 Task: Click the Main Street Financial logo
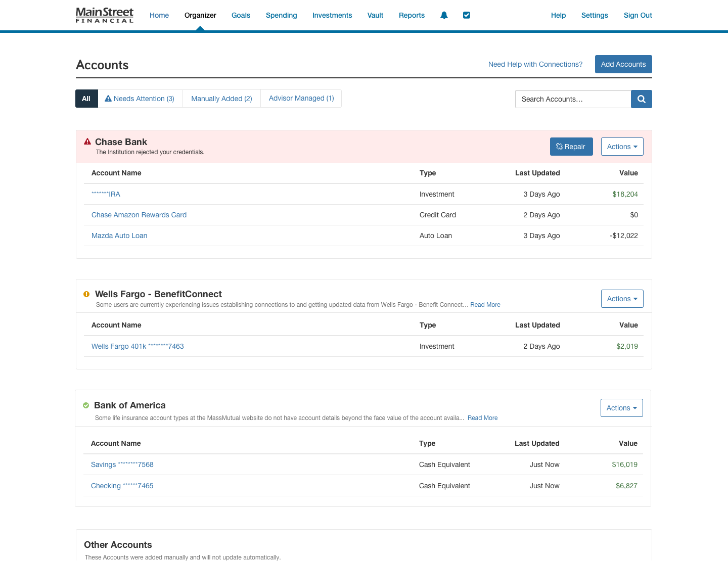[x=105, y=15]
